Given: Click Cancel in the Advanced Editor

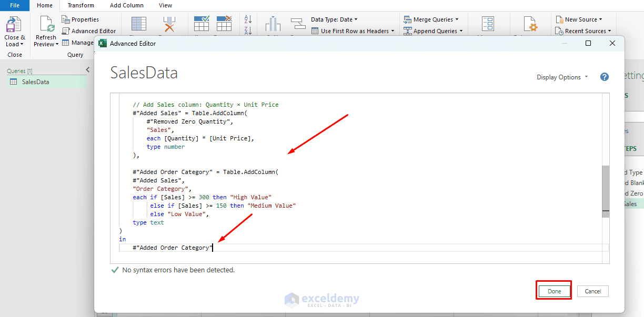Looking at the screenshot, I should tap(593, 291).
